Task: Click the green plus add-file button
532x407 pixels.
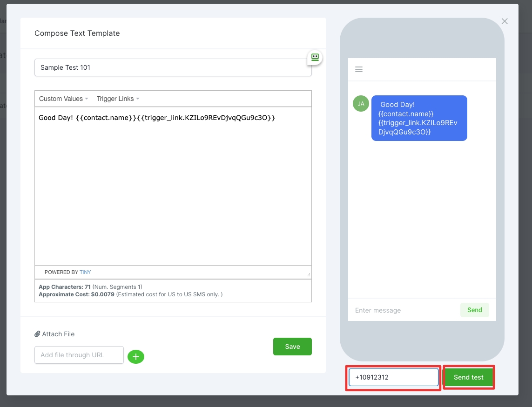Action: point(136,357)
